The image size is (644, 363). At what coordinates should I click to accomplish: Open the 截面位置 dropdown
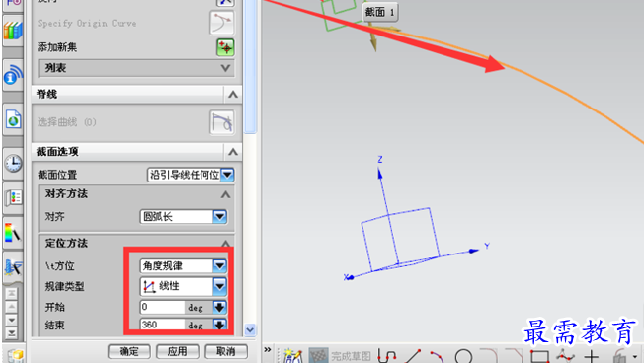(227, 175)
